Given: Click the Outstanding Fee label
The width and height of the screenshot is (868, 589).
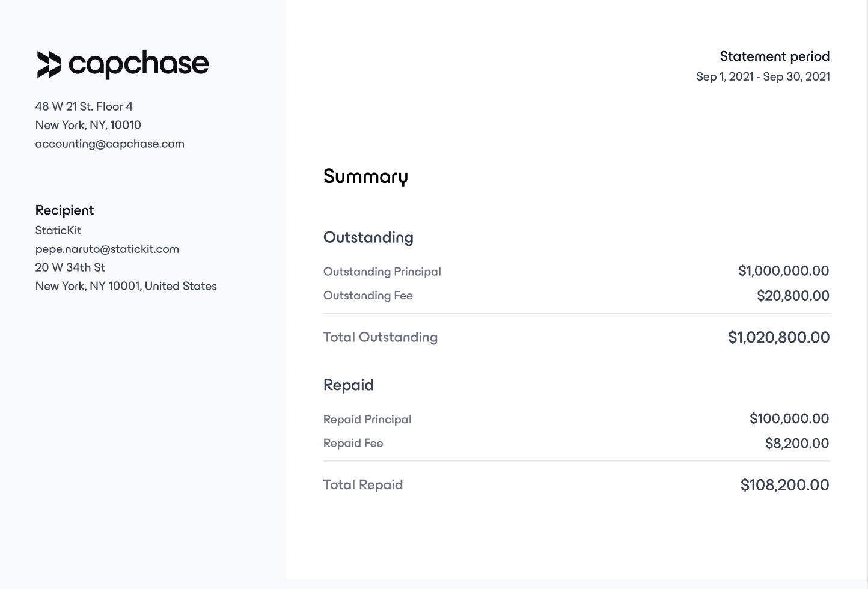Looking at the screenshot, I should (368, 295).
